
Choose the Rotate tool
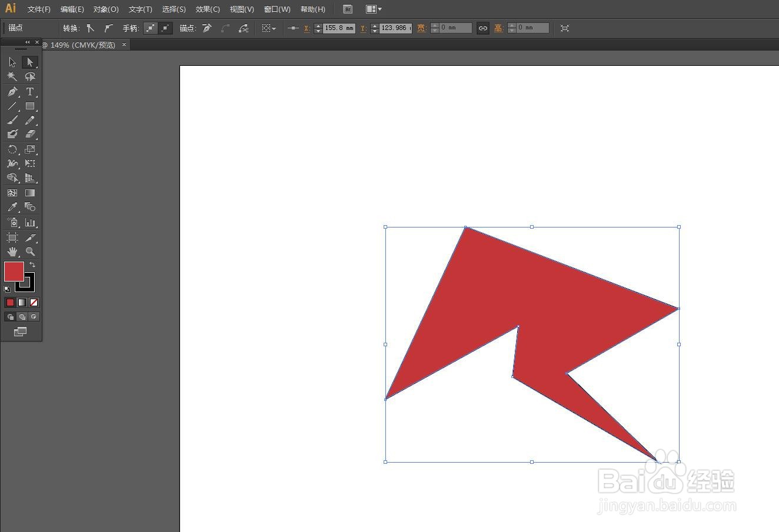pyautogui.click(x=12, y=149)
